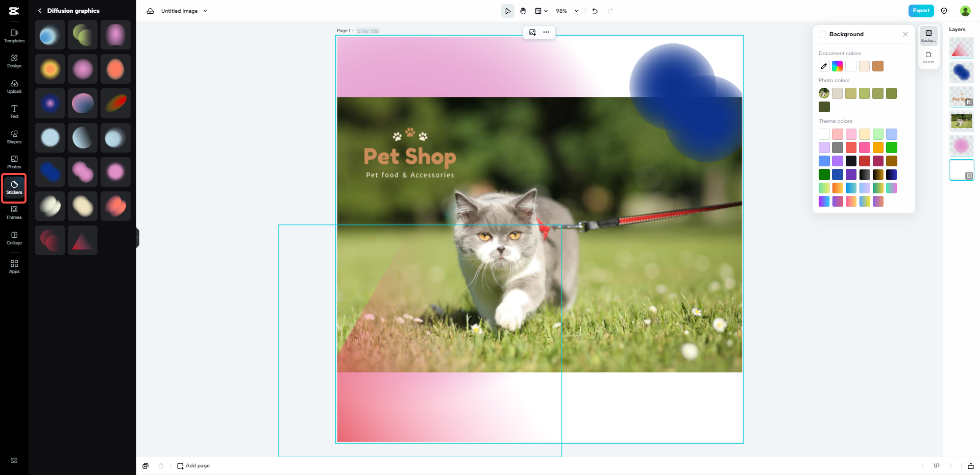The image size is (980, 475).
Task: Click the CapCut logo icon
Action: coord(14,11)
